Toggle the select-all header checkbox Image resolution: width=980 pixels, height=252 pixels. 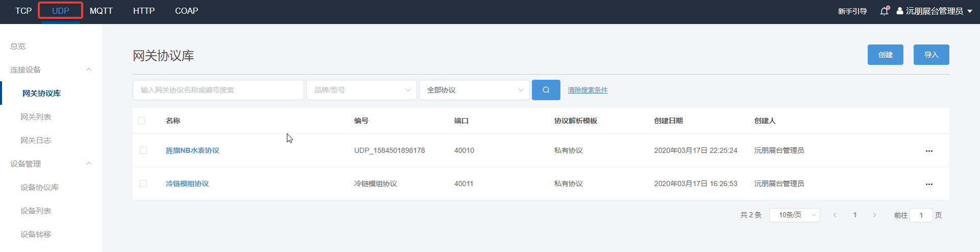141,121
